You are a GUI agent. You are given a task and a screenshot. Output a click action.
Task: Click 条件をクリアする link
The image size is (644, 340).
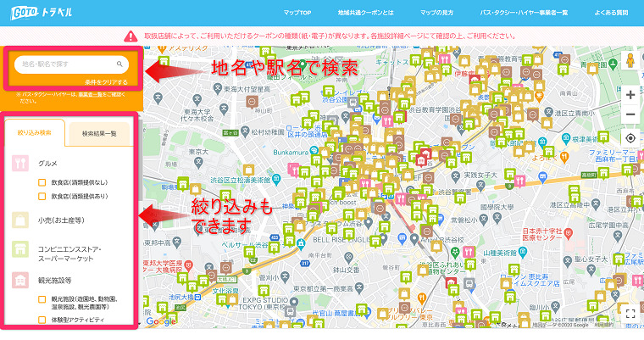[107, 81]
